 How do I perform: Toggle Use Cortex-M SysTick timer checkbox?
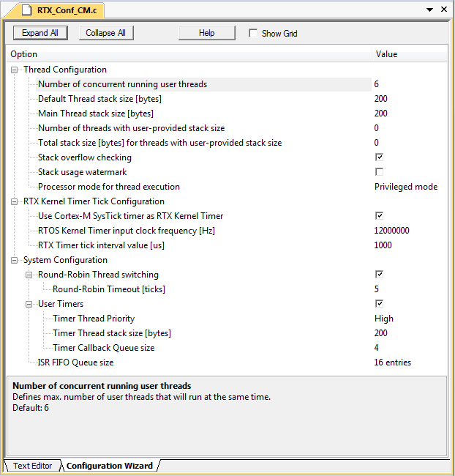pyautogui.click(x=379, y=216)
